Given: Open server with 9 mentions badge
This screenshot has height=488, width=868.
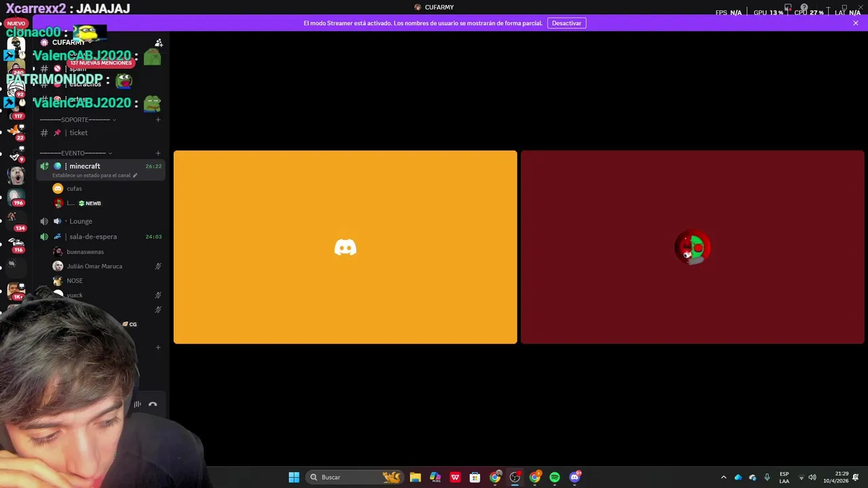Looking at the screenshot, I should pyautogui.click(x=16, y=153).
